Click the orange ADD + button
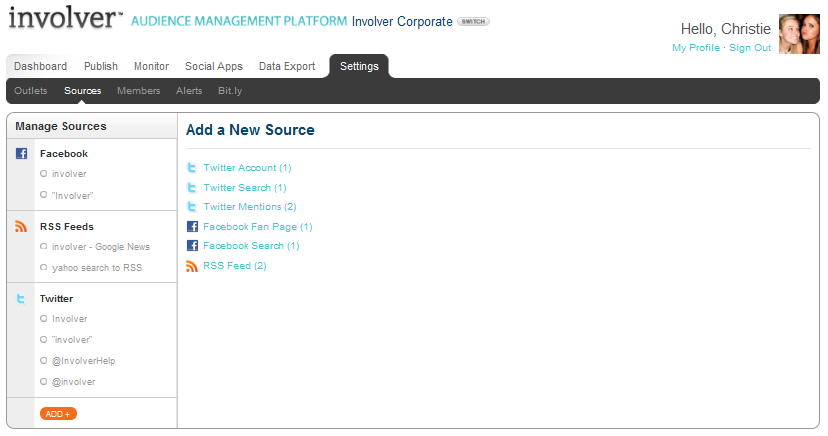Screen dimensions: 828x436 coord(58,414)
